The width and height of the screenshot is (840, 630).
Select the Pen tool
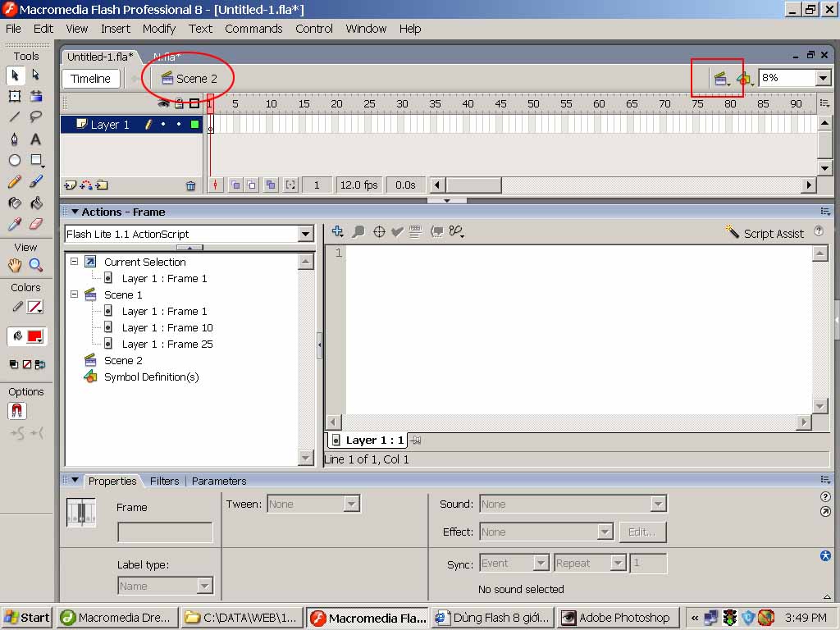15,139
